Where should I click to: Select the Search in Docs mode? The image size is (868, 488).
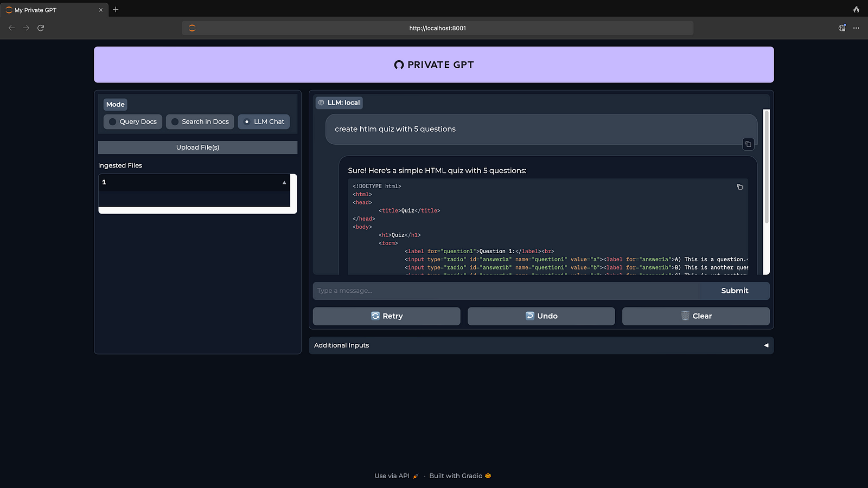click(200, 122)
